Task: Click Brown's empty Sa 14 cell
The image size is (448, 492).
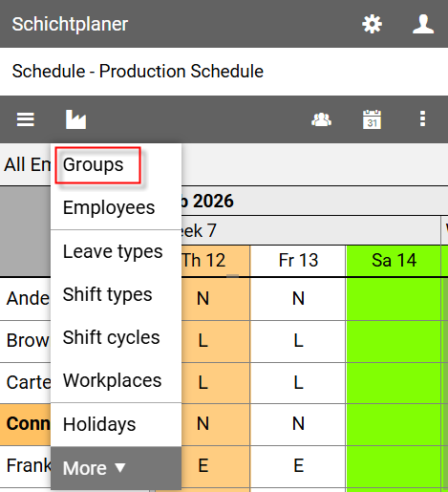Action: [394, 341]
